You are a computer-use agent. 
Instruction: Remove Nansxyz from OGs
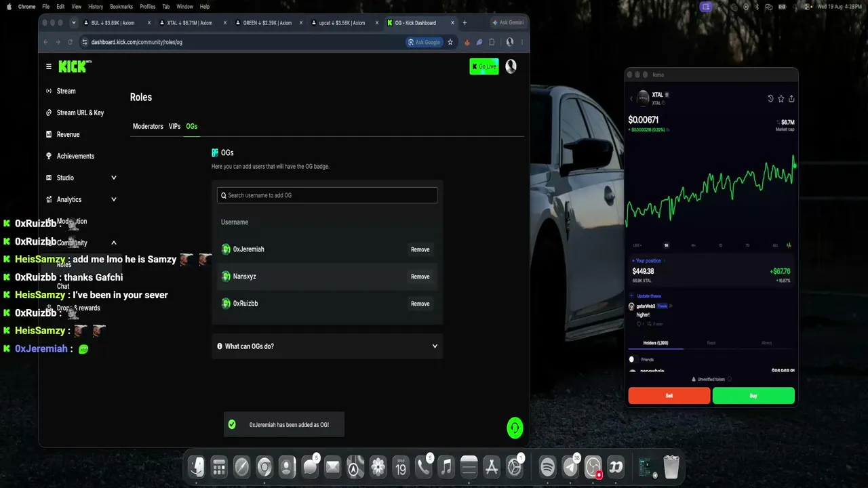click(420, 277)
